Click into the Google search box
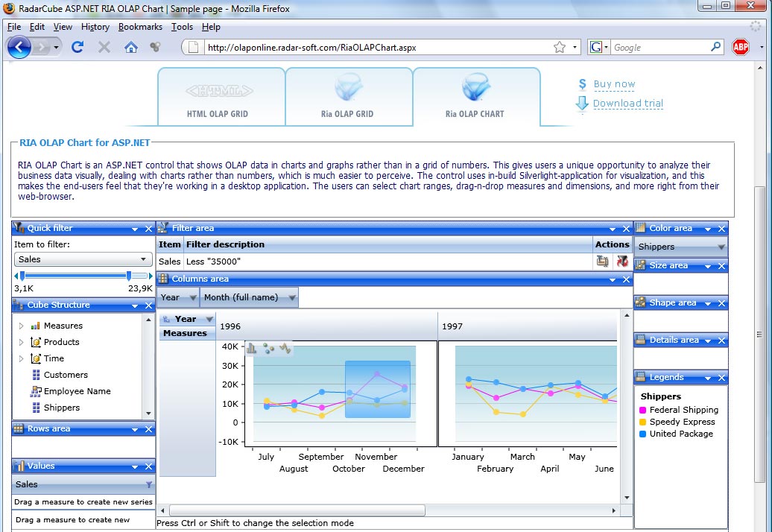 (659, 47)
